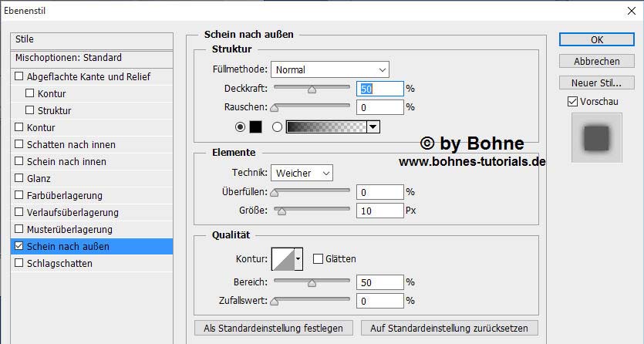
Task: Click the Neuer Stil... button
Action: coord(597,83)
